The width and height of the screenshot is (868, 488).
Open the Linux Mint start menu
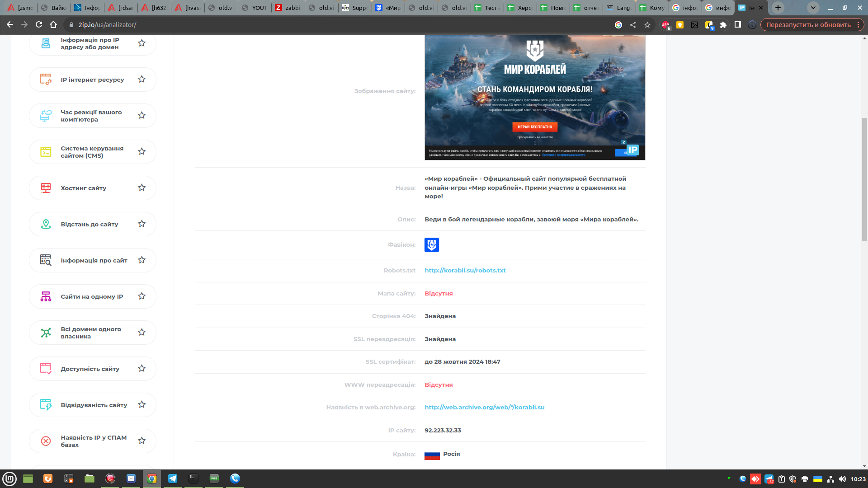pyautogui.click(x=9, y=479)
